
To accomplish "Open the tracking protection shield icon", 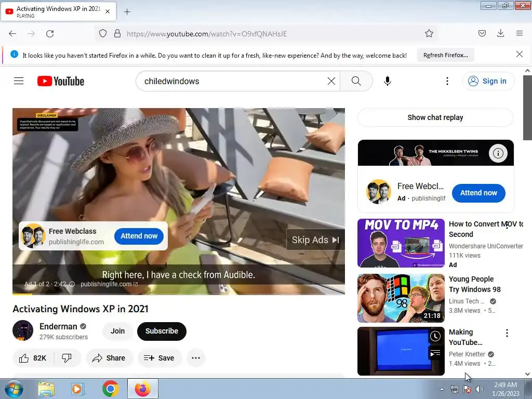I will click(103, 33).
